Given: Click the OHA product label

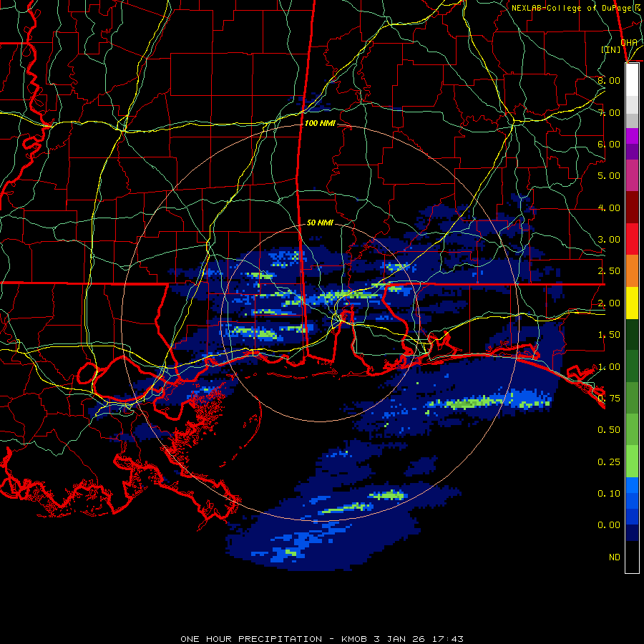Looking at the screenshot, I should pos(629,42).
